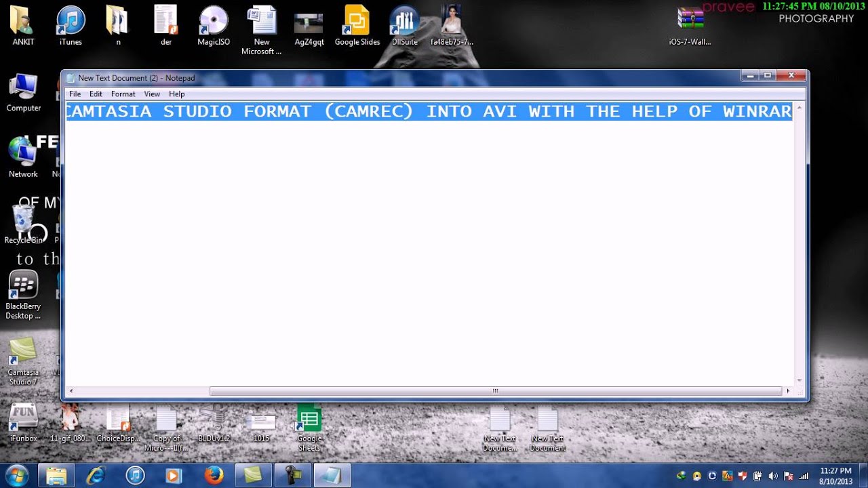The height and width of the screenshot is (488, 868).
Task: Click the vertical scrollbar up arrow
Action: click(800, 107)
